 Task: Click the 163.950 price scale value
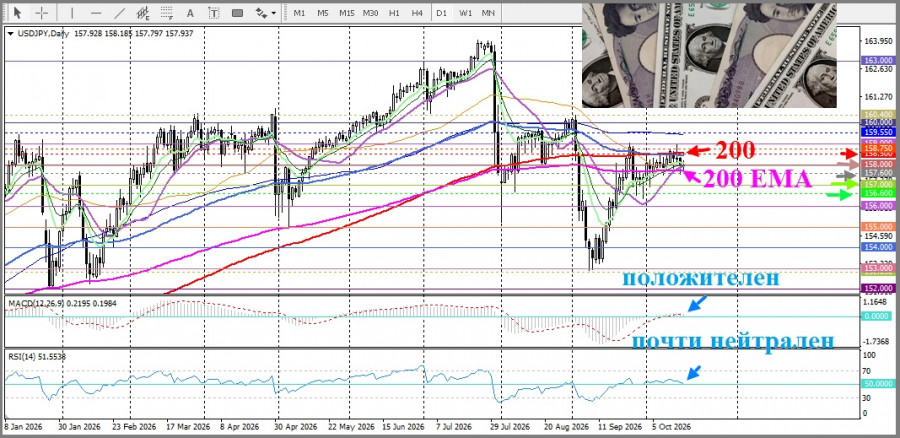877,41
